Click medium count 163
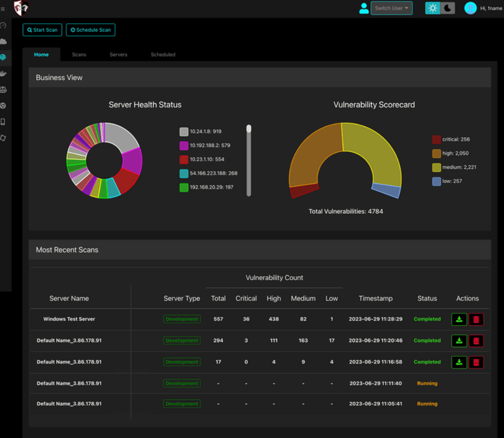 [x=303, y=341]
